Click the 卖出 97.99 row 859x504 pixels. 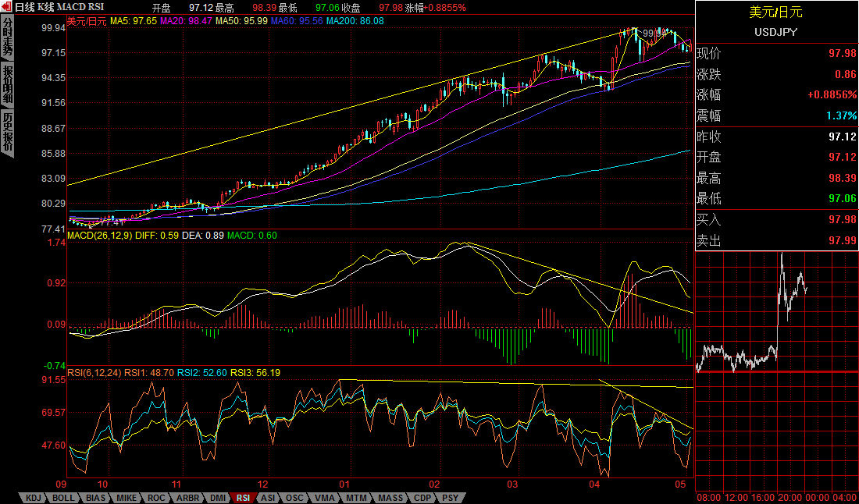click(776, 241)
